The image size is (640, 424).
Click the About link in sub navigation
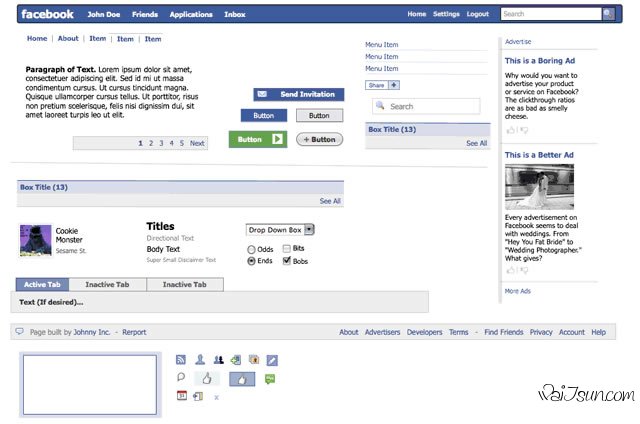(68, 38)
